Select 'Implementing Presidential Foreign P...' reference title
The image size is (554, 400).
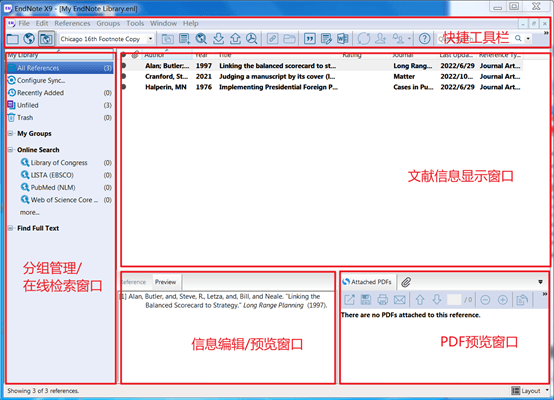pos(278,87)
